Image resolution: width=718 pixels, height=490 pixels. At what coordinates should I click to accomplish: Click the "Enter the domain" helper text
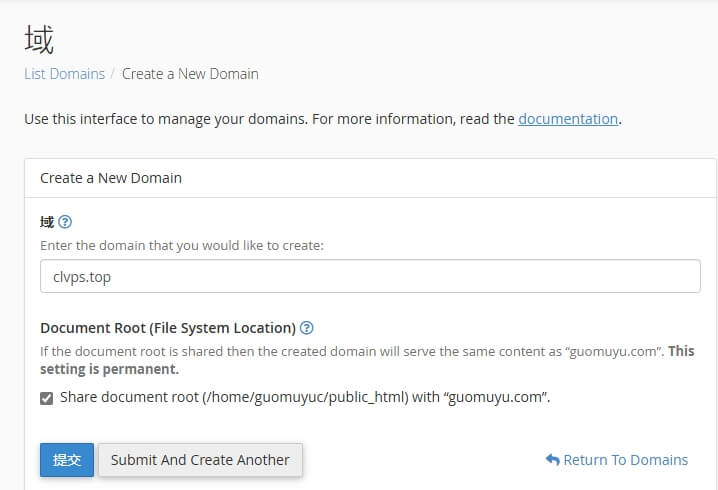(x=182, y=245)
